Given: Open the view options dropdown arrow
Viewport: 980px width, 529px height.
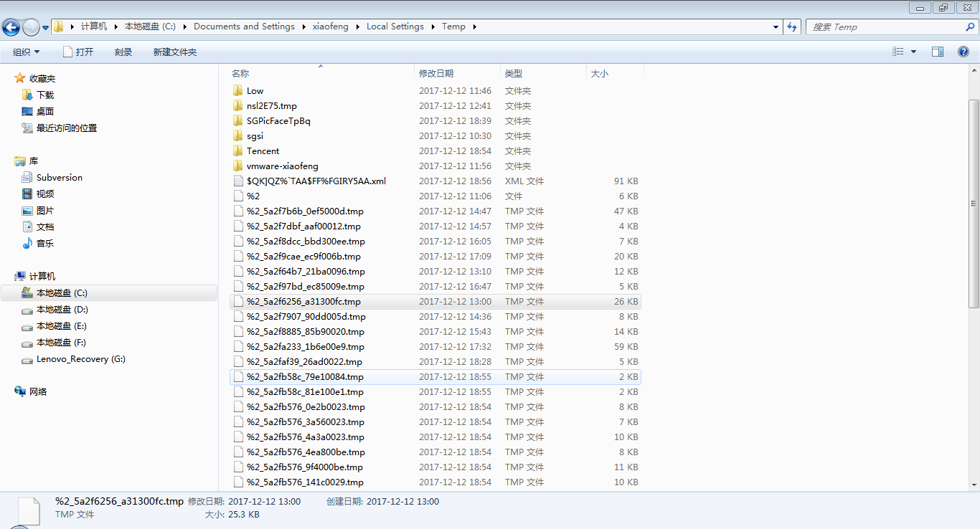Looking at the screenshot, I should [x=913, y=52].
